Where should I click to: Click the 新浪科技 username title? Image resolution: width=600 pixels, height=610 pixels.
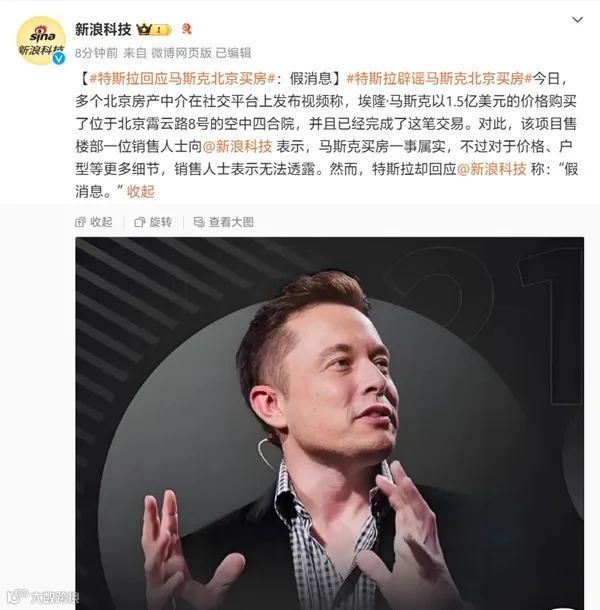(103, 29)
